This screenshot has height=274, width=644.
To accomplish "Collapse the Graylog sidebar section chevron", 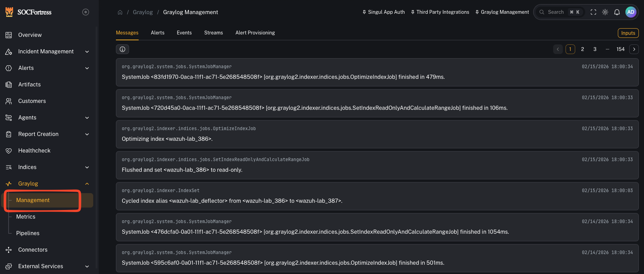I will (x=87, y=183).
